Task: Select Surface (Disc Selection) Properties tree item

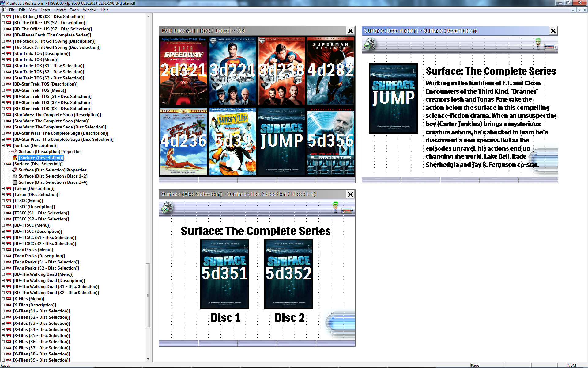Action: pos(52,170)
